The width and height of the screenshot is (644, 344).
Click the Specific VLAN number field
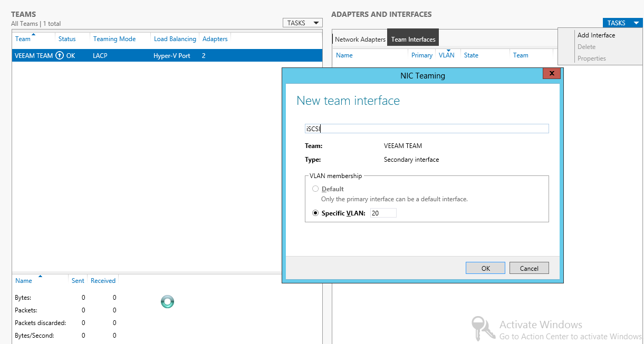point(383,213)
